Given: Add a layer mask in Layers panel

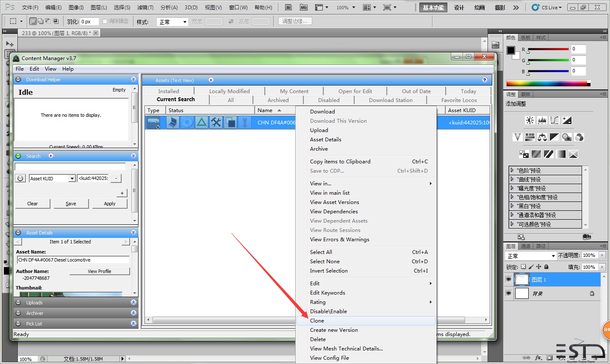Looking at the screenshot, I should (x=549, y=358).
